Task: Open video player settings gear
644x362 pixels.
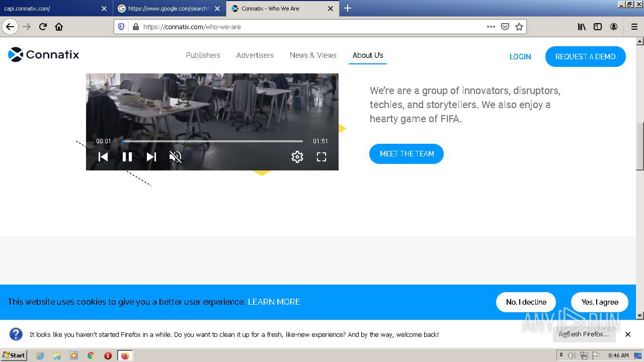Action: coord(297,157)
